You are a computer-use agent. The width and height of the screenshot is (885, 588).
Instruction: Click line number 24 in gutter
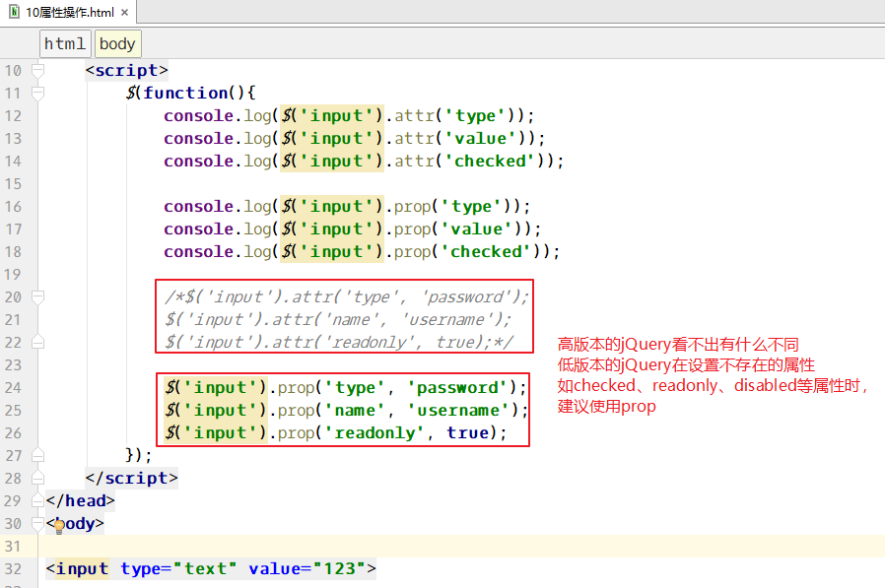[x=13, y=388]
